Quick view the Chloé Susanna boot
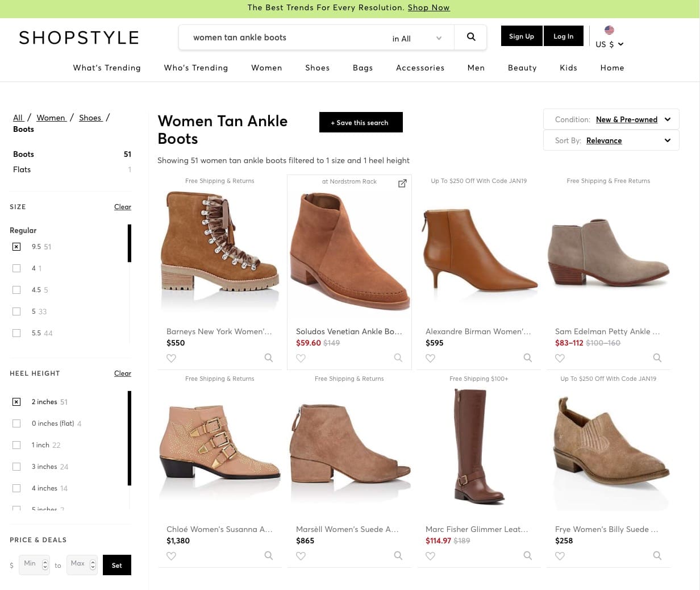 (x=269, y=555)
